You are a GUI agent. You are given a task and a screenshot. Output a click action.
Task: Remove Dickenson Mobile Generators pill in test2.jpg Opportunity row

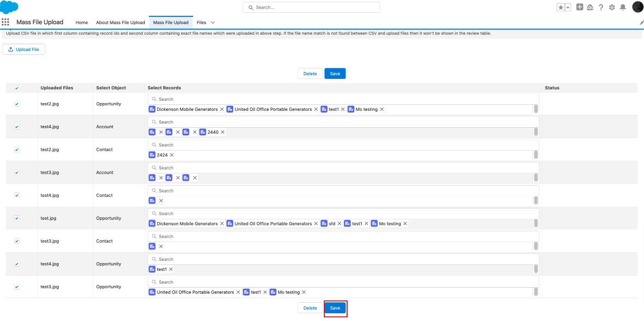point(222,109)
